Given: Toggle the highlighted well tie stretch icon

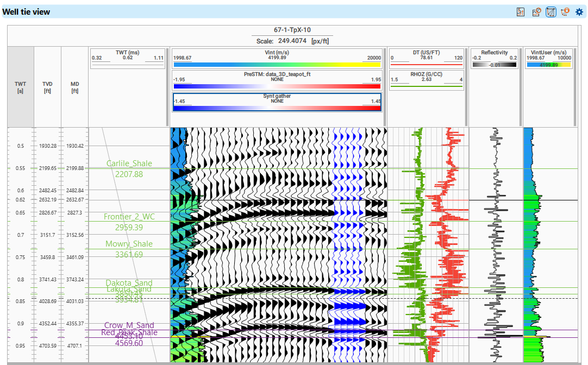Looking at the screenshot, I should [x=551, y=11].
